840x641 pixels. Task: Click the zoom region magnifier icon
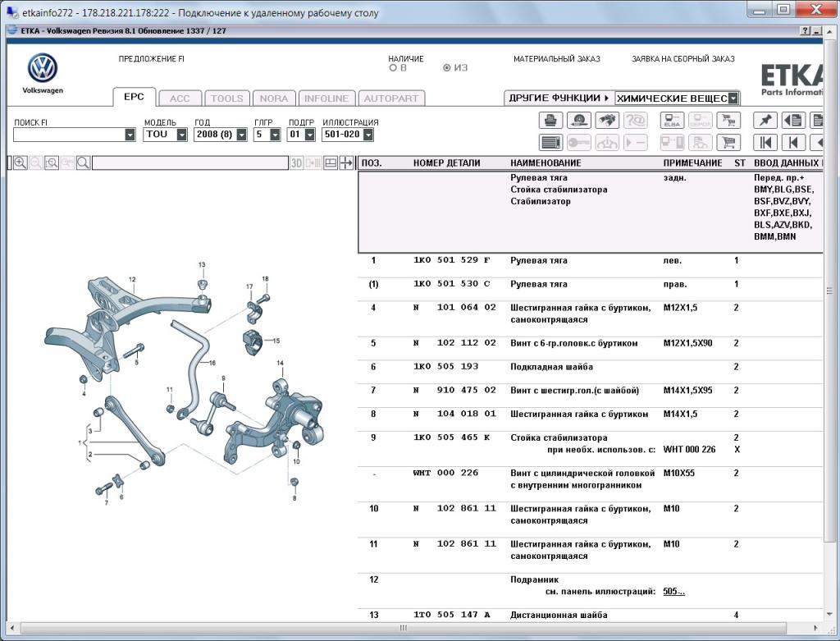(52, 163)
